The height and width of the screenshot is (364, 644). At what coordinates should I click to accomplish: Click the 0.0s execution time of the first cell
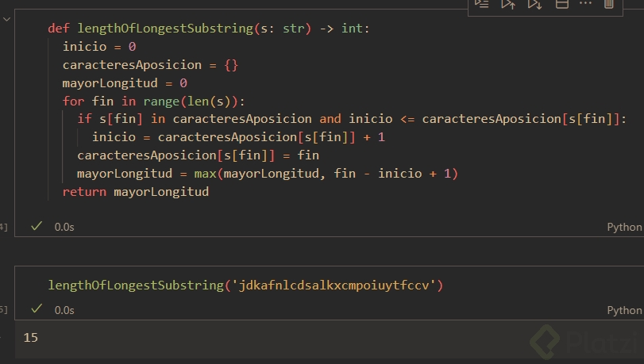click(64, 227)
